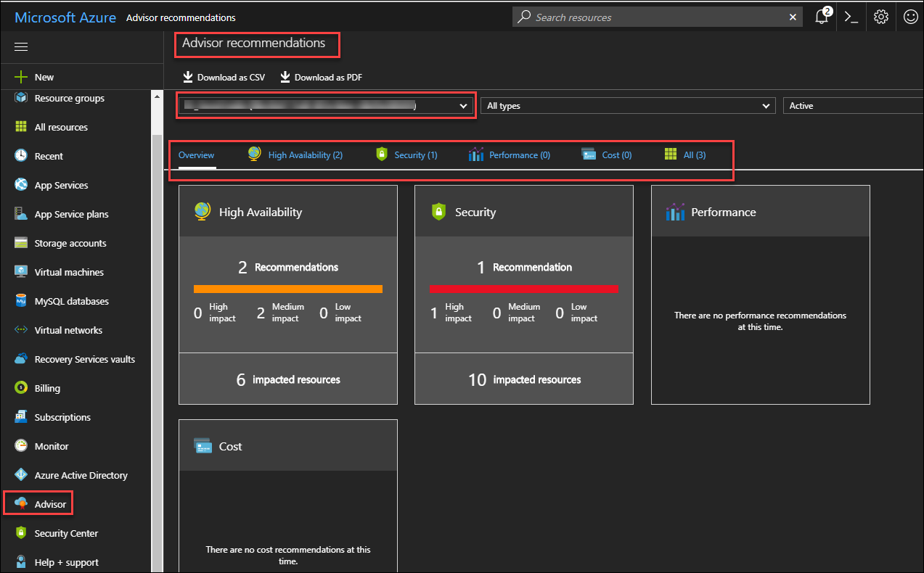Click '2 Recommendations' in High Availability
The image size is (924, 573).
[288, 268]
